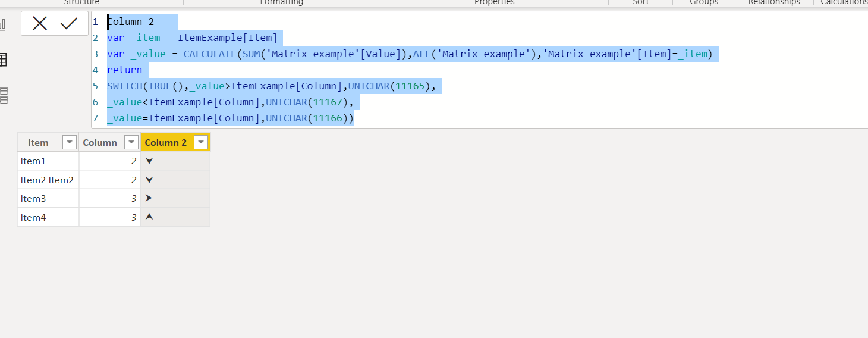Select the middle header labeled Column

100,142
